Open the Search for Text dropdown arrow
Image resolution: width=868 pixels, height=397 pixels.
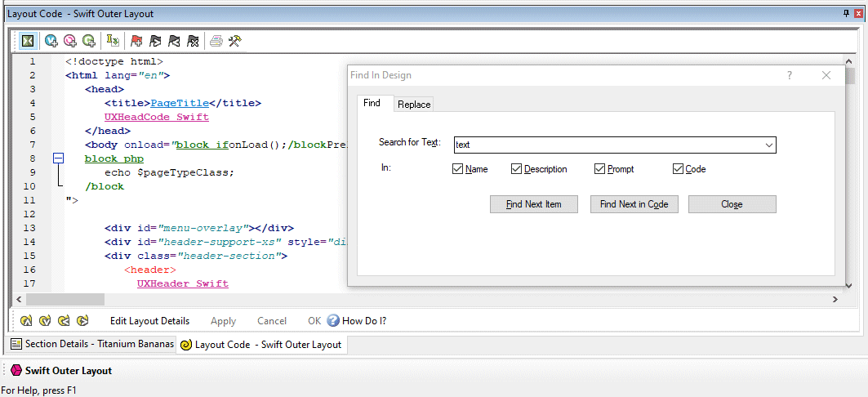coord(769,145)
